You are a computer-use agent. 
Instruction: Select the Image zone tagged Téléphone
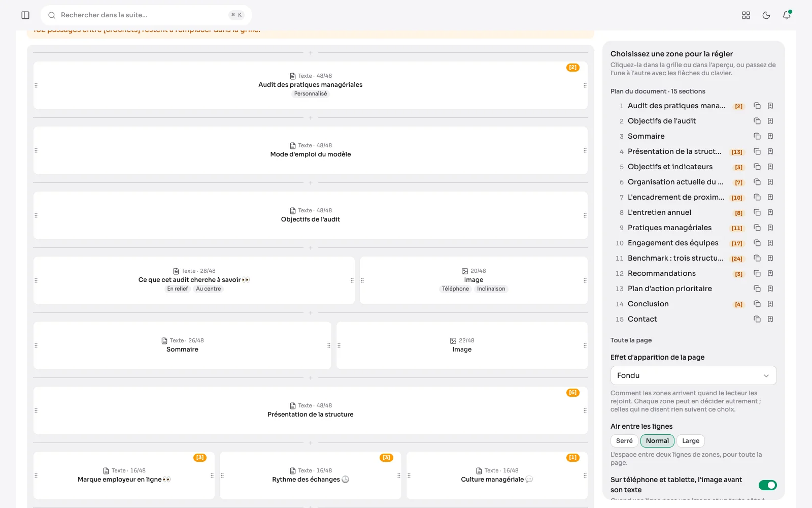click(473, 280)
